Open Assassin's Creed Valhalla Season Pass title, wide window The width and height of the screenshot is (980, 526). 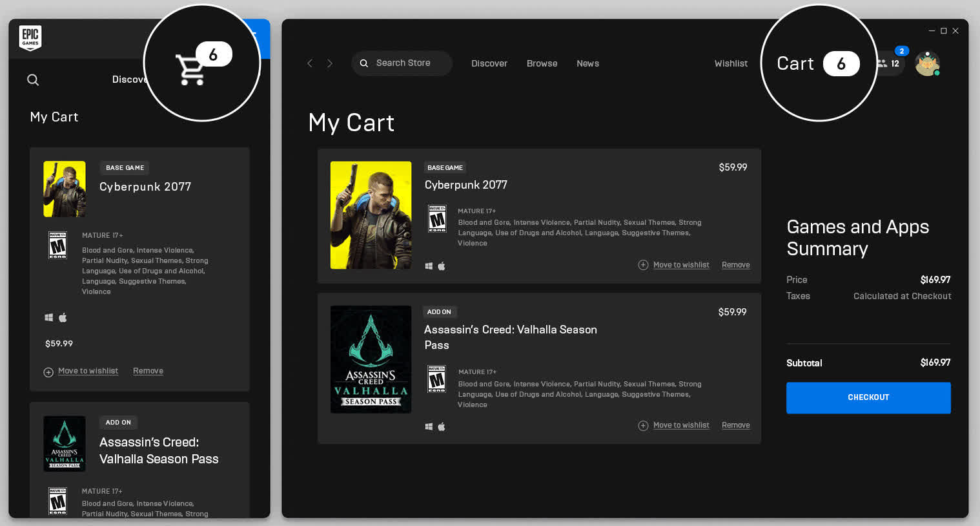[x=510, y=337]
